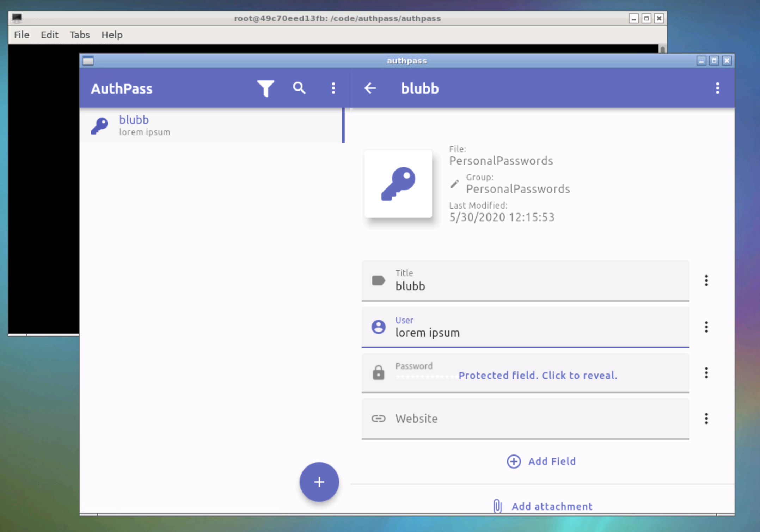
Task: Open the overflow menu in the blubb detail header
Action: pyautogui.click(x=717, y=88)
